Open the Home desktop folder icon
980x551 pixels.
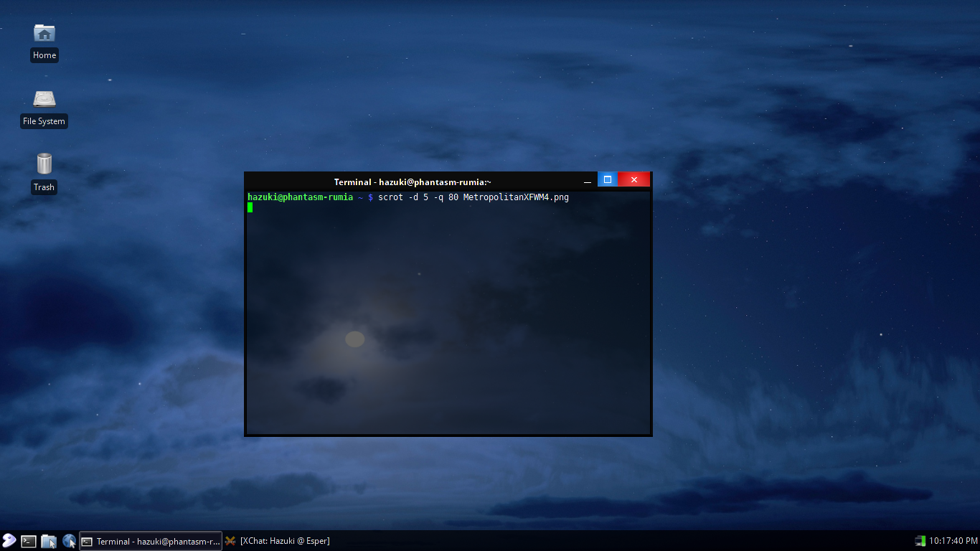[44, 33]
